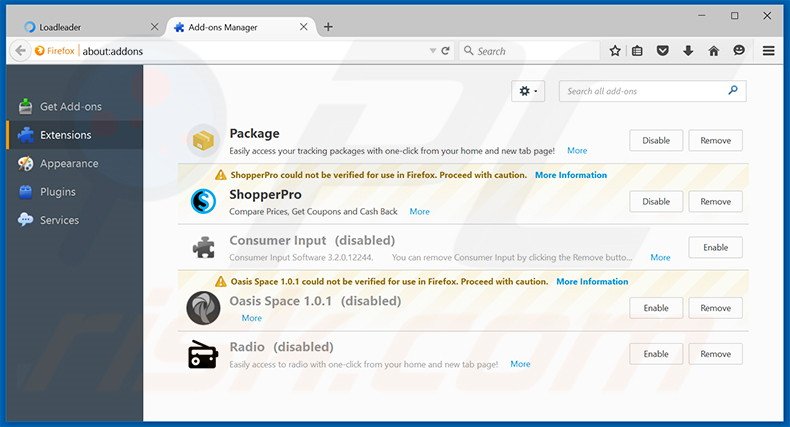Open the Downloads arrow icon
The width and height of the screenshot is (790, 427).
[x=688, y=51]
